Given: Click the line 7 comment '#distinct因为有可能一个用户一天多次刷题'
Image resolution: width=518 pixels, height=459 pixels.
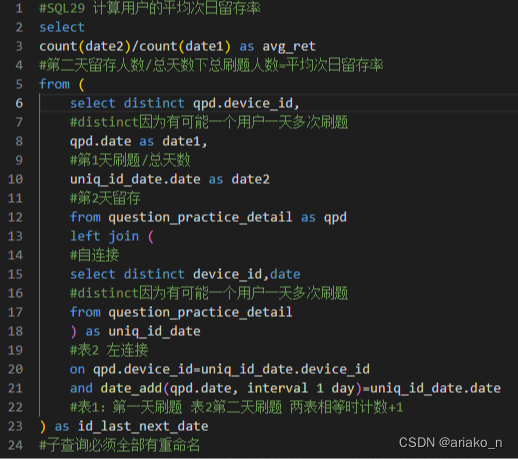Looking at the screenshot, I should pos(209,122).
